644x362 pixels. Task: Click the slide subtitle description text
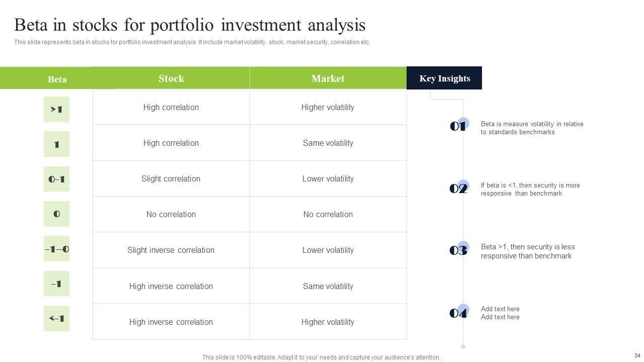pos(192,42)
